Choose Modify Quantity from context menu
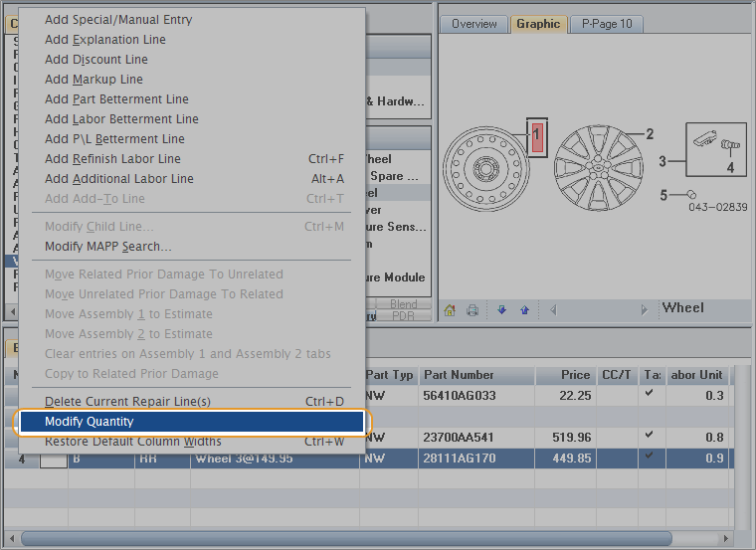756x550 pixels. click(190, 422)
